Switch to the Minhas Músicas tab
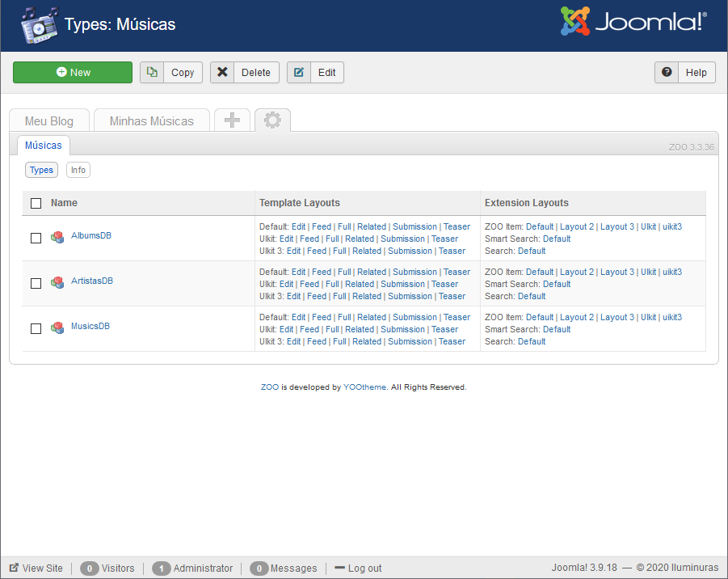728x579 pixels. [x=151, y=121]
